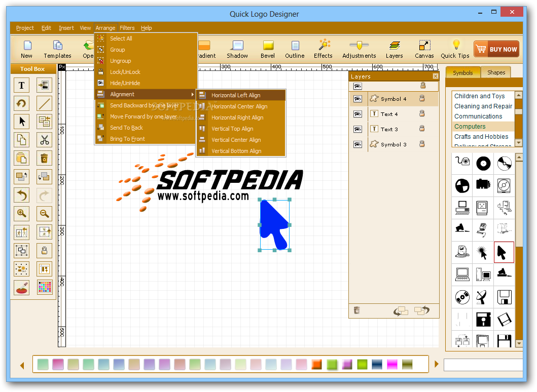Select the Communications category
The image size is (537, 392).
(483, 116)
